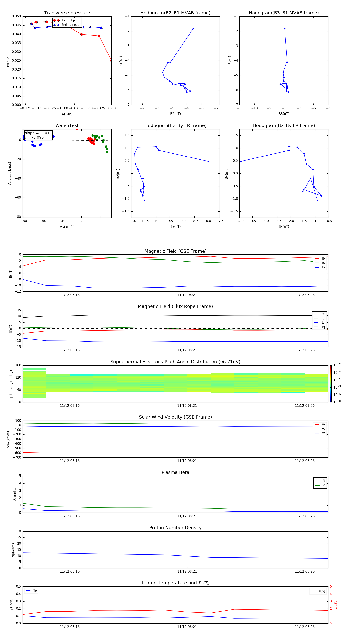
Task: Click the 'Bz(nT)' x-axis label
Action: click(175, 227)
